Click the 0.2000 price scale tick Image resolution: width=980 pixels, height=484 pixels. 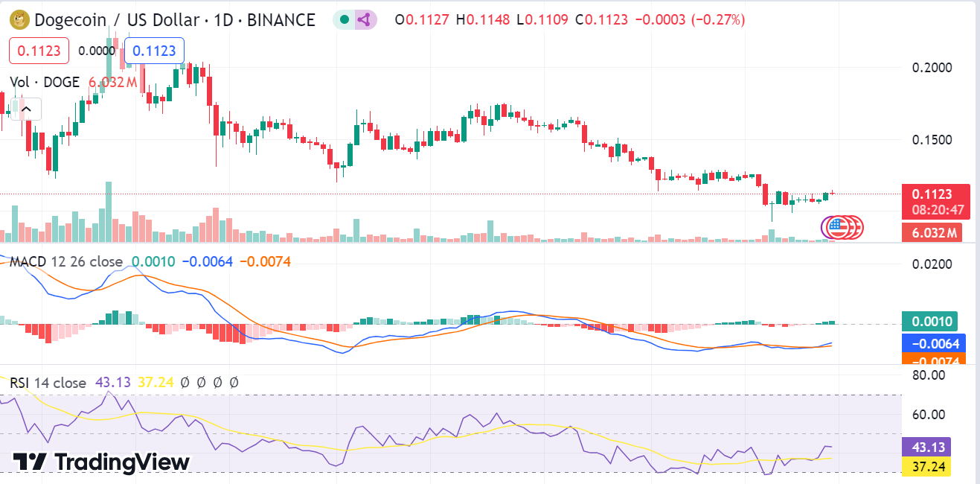[x=932, y=68]
